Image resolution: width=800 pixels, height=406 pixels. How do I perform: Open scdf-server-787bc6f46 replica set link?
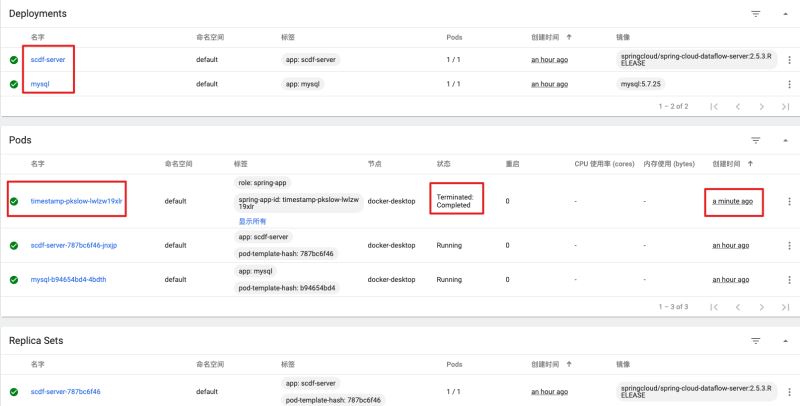coord(66,391)
